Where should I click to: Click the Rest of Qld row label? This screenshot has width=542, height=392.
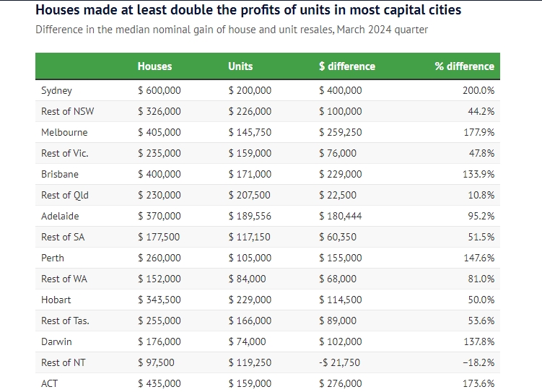click(x=65, y=196)
